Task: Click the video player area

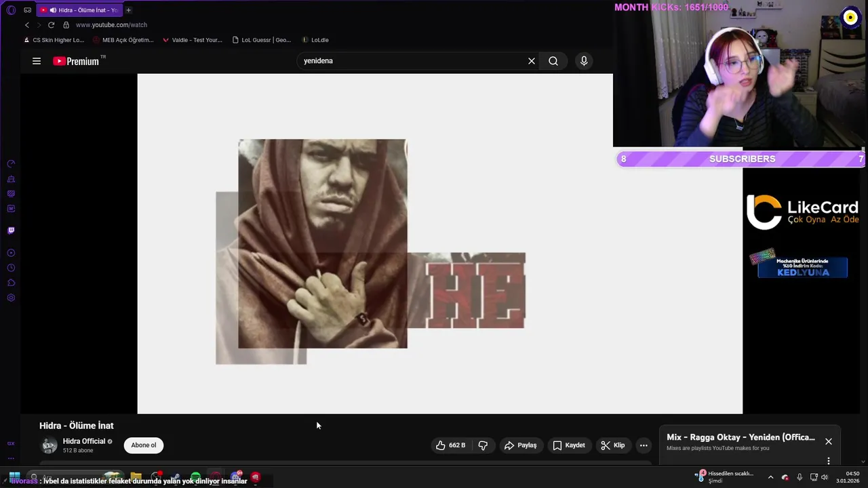Action: click(x=439, y=243)
